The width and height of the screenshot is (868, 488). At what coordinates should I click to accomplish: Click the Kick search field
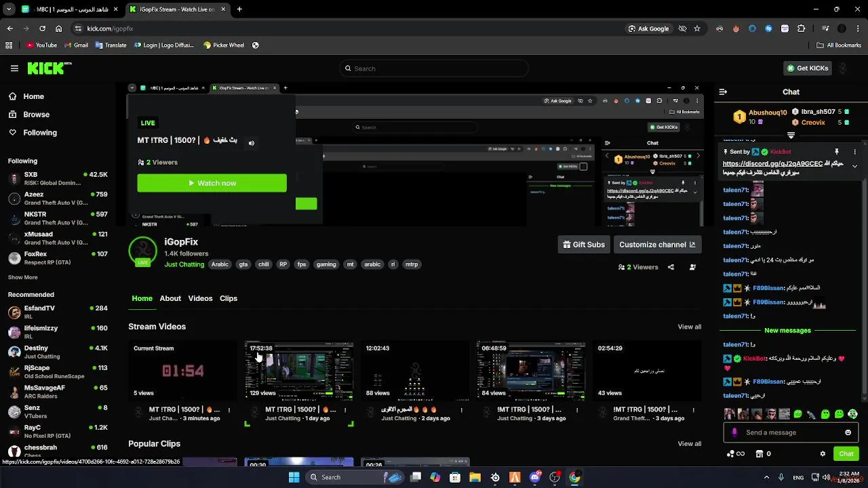434,68
